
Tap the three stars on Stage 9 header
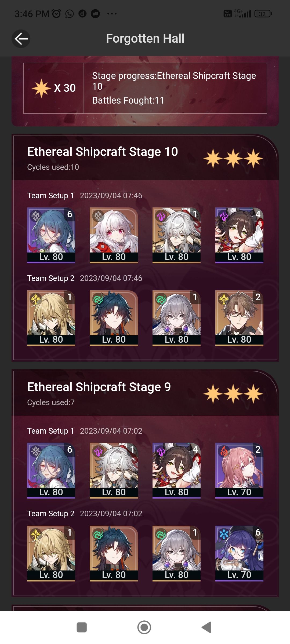coord(233,394)
